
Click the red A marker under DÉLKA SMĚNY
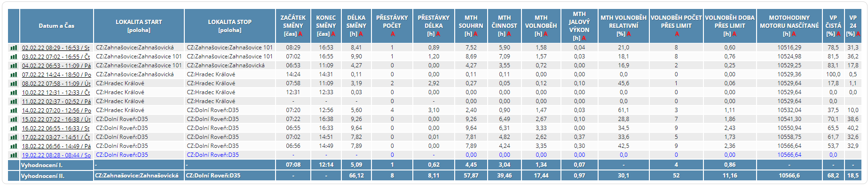[x=361, y=34]
